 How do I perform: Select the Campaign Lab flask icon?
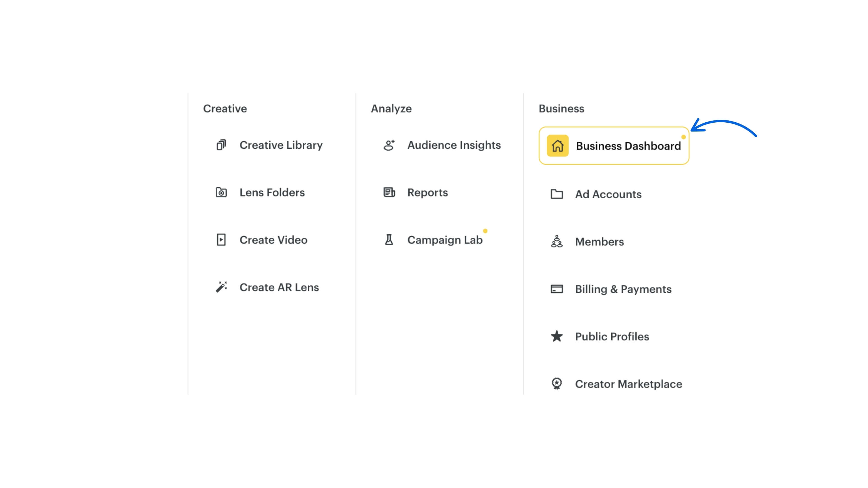(389, 239)
